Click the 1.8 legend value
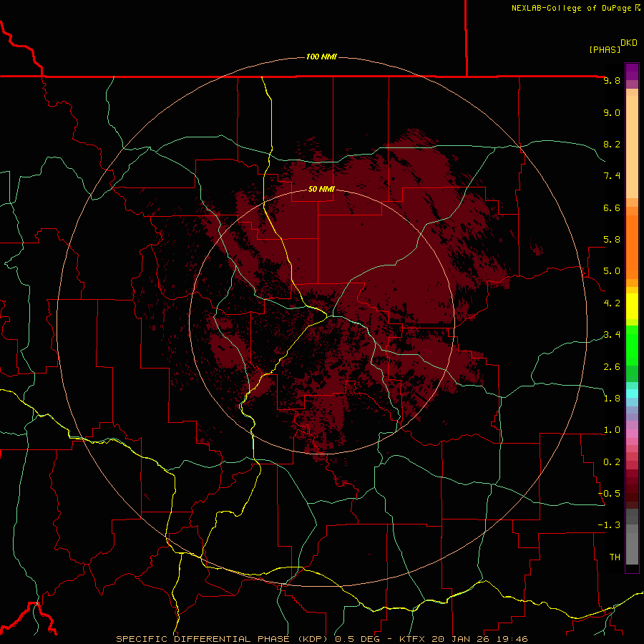644x644 pixels. 612,399
